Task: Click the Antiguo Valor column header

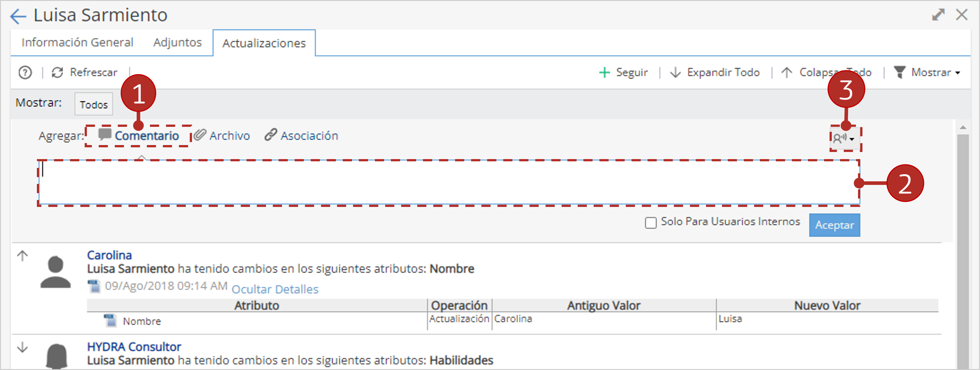Action: tap(604, 306)
